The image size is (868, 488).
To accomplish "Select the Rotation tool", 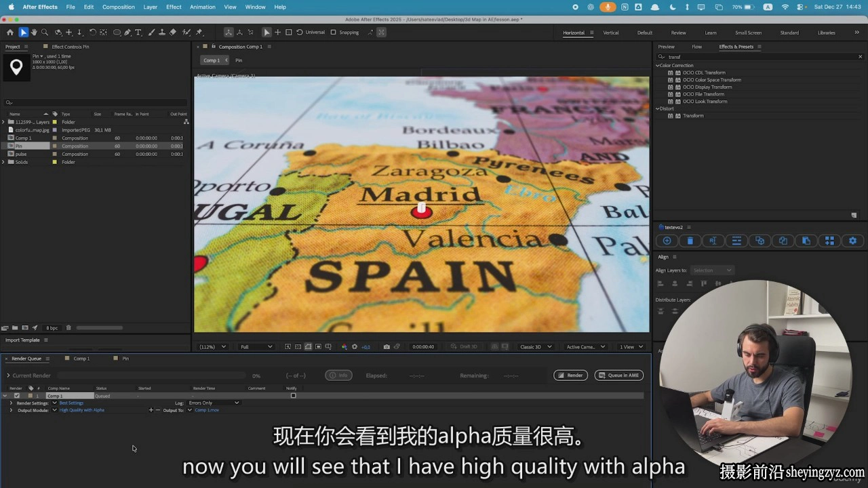I will (92, 32).
